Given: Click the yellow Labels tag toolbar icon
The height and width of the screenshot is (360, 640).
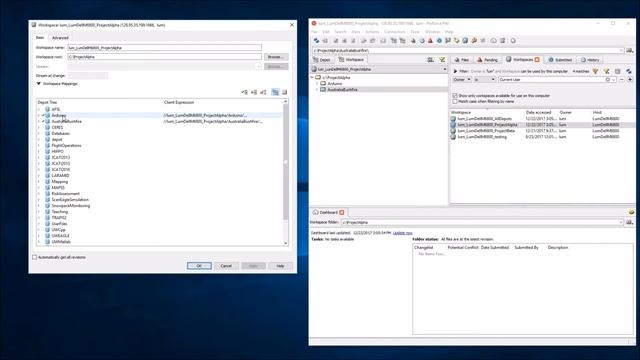Looking at the screenshot, I should (456, 41).
